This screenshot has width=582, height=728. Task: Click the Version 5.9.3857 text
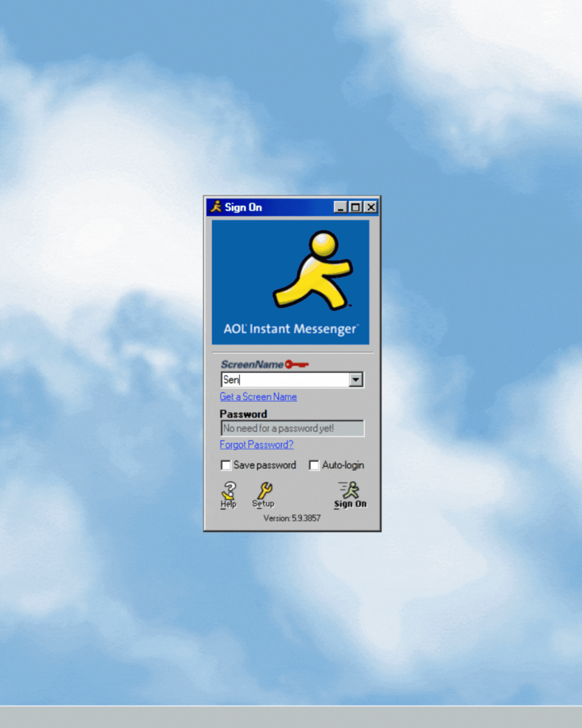(x=292, y=518)
